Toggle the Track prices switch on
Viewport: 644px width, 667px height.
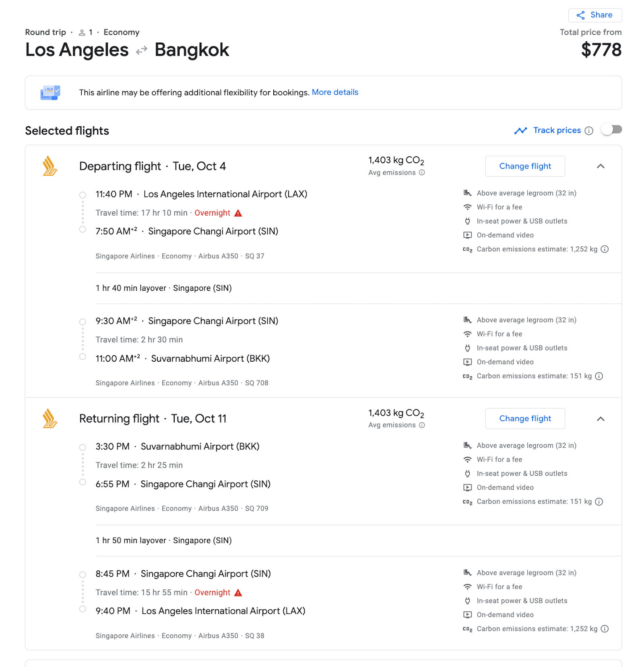point(612,130)
